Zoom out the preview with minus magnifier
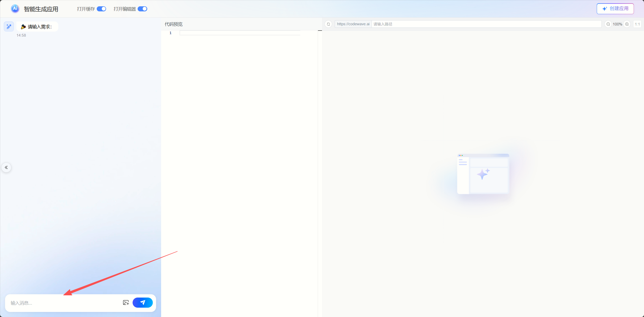The width and height of the screenshot is (644, 317). click(x=608, y=24)
